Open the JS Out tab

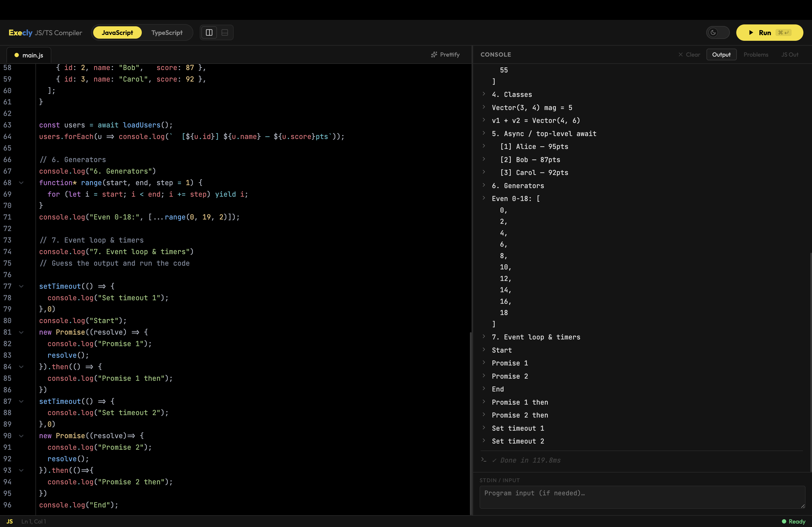(x=789, y=54)
